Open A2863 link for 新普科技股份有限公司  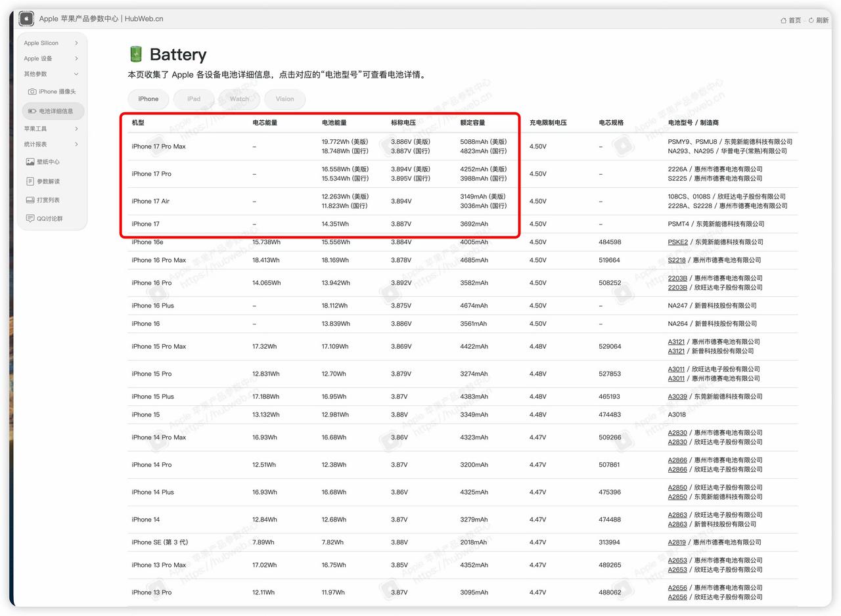[x=677, y=524]
